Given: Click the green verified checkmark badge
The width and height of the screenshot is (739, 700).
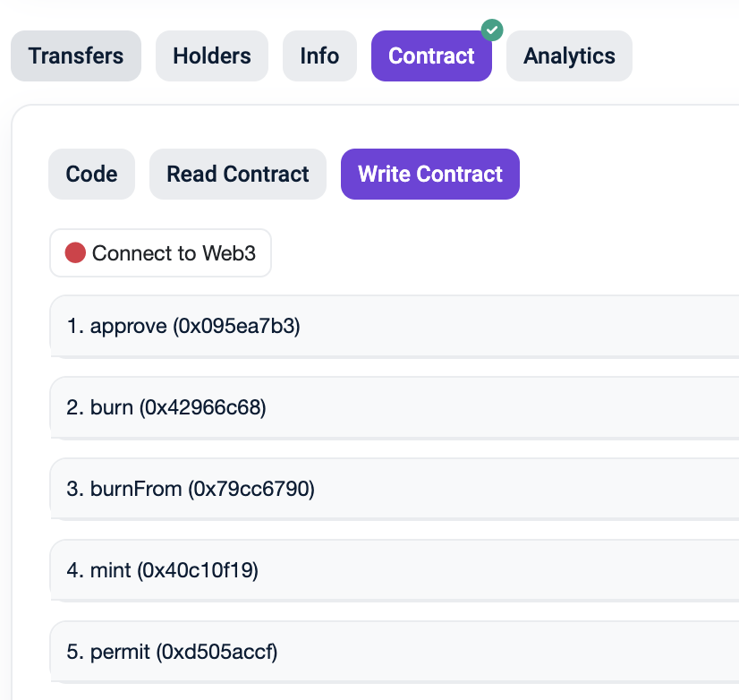Looking at the screenshot, I should (x=492, y=30).
